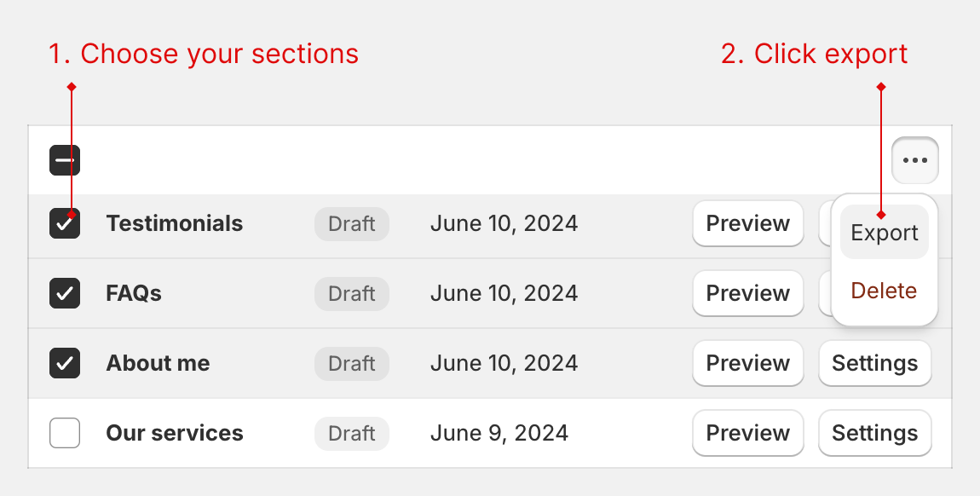Click the Draft badge on Our services

pyautogui.click(x=351, y=433)
